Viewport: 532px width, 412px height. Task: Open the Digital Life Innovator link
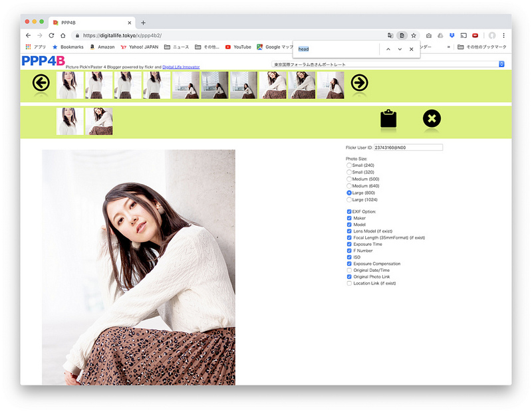[181, 67]
